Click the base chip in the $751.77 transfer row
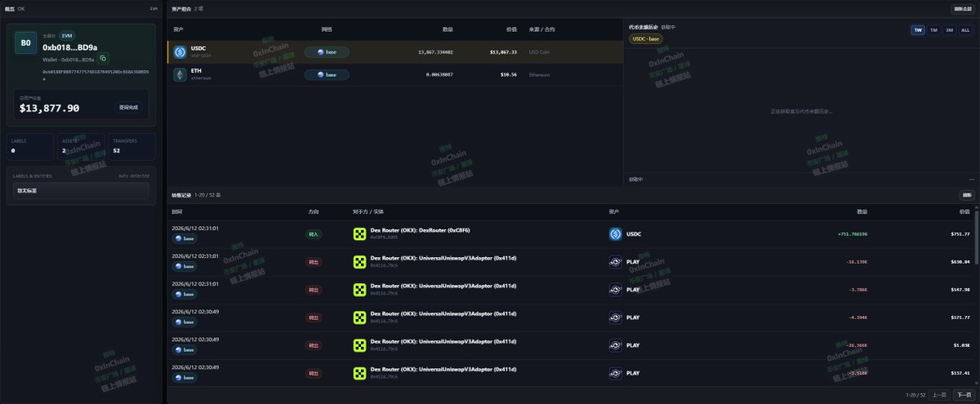 pyautogui.click(x=185, y=239)
